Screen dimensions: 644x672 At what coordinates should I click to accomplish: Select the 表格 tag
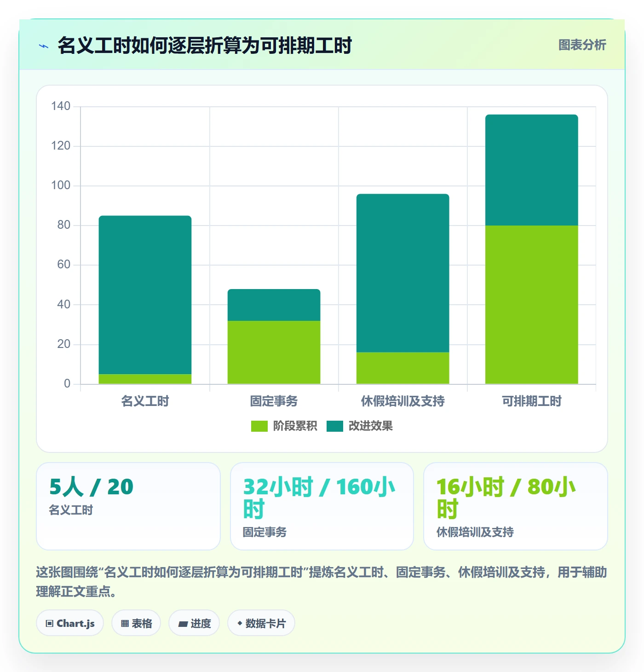[136, 623]
